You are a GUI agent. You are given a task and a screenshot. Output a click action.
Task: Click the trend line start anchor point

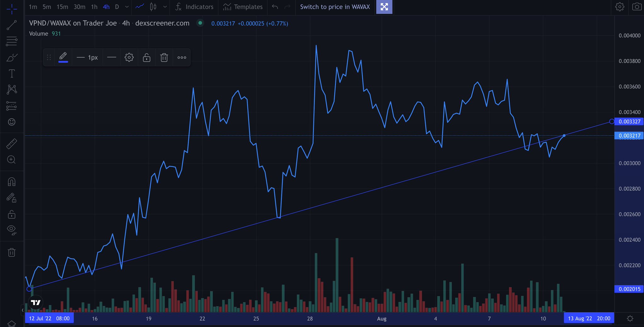point(29,289)
